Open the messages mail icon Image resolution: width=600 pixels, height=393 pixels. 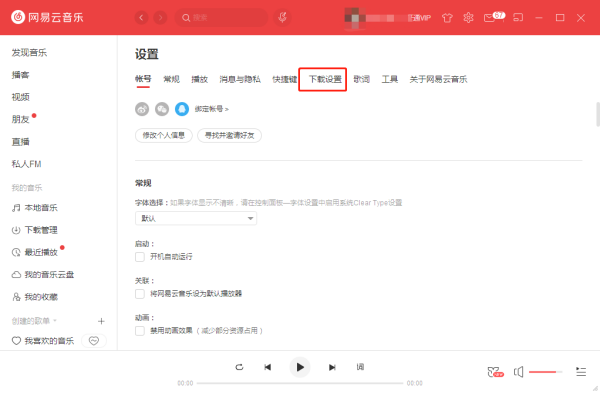[x=489, y=18]
